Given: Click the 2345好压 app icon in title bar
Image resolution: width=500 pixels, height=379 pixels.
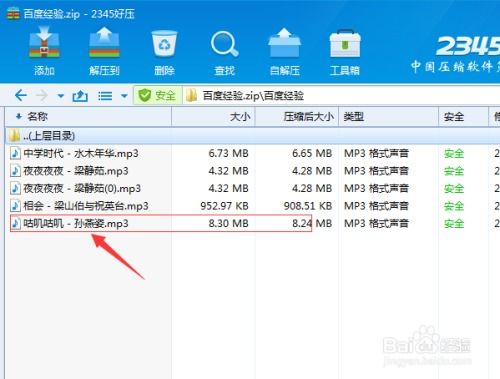Looking at the screenshot, I should [13, 14].
